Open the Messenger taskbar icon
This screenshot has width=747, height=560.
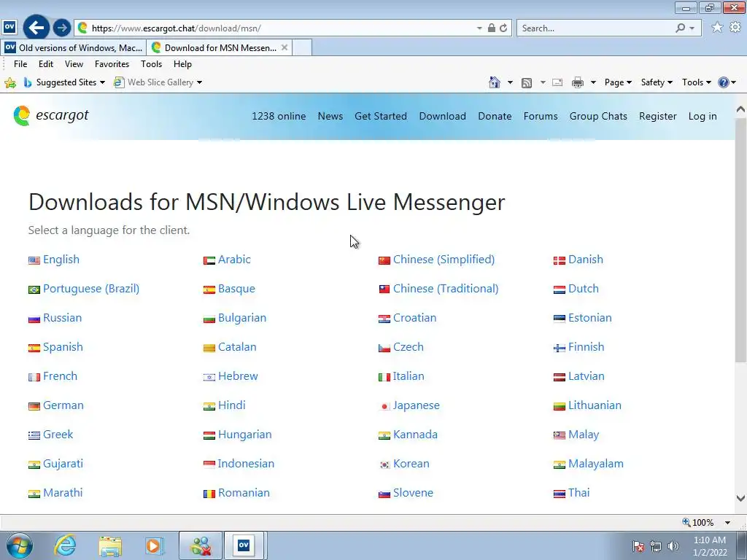tap(201, 545)
